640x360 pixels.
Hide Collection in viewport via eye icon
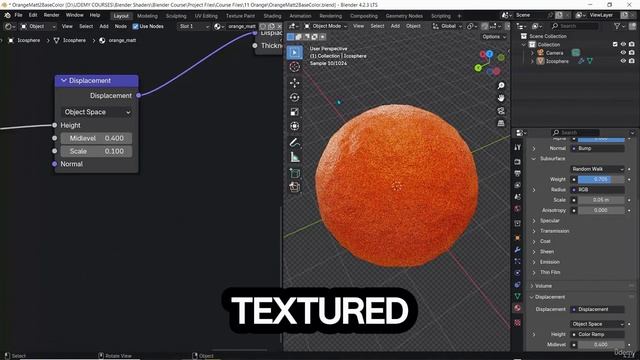tap(623, 44)
